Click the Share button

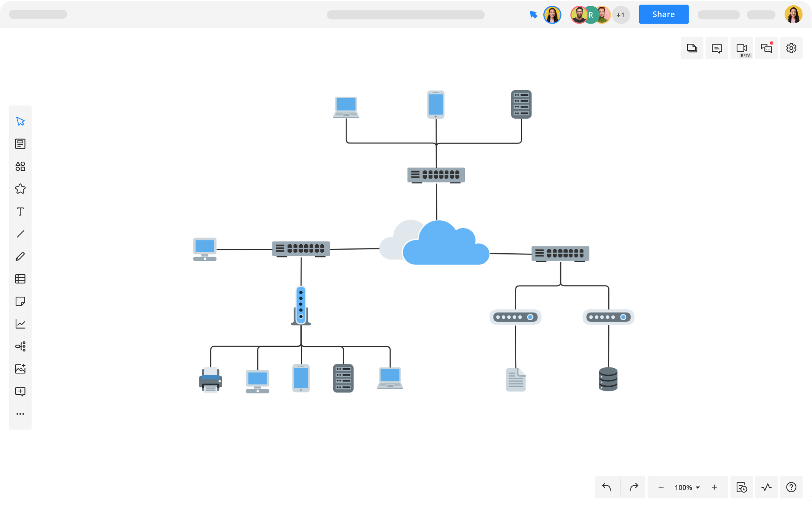click(x=664, y=14)
